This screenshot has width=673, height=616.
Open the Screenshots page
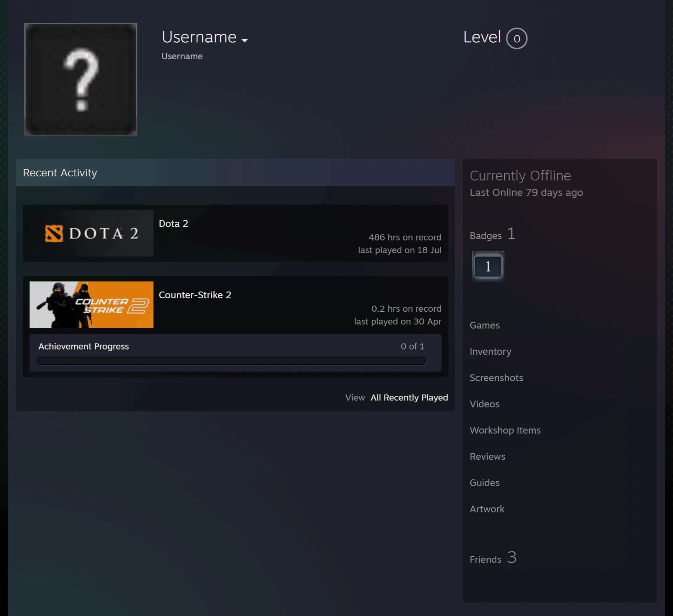tap(496, 378)
